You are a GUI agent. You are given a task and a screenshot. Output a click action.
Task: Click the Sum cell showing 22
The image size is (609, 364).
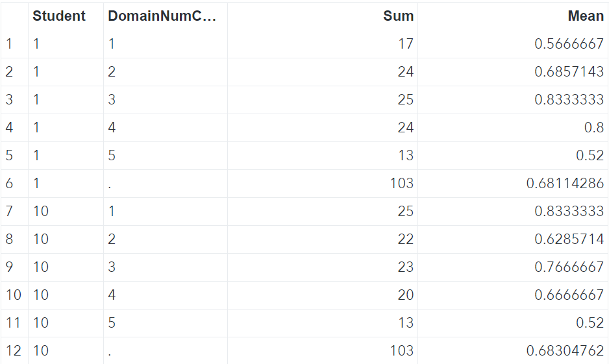pyautogui.click(x=405, y=239)
